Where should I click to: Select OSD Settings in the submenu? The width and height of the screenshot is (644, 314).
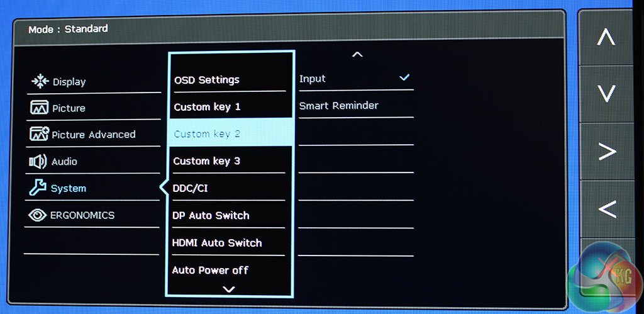click(230, 80)
